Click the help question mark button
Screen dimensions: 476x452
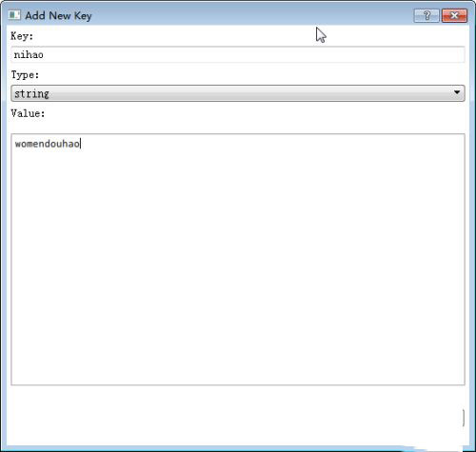(x=426, y=15)
